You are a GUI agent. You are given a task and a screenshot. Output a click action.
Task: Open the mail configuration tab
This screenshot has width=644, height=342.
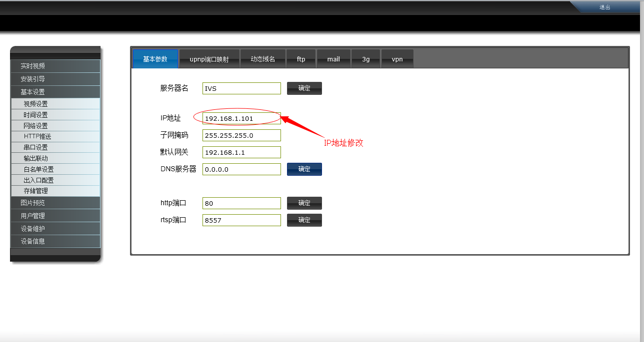(x=333, y=58)
